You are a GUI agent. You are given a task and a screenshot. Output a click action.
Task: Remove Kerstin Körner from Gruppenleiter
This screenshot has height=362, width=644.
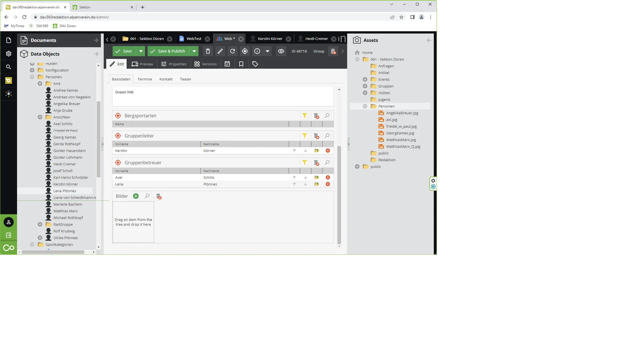328,151
